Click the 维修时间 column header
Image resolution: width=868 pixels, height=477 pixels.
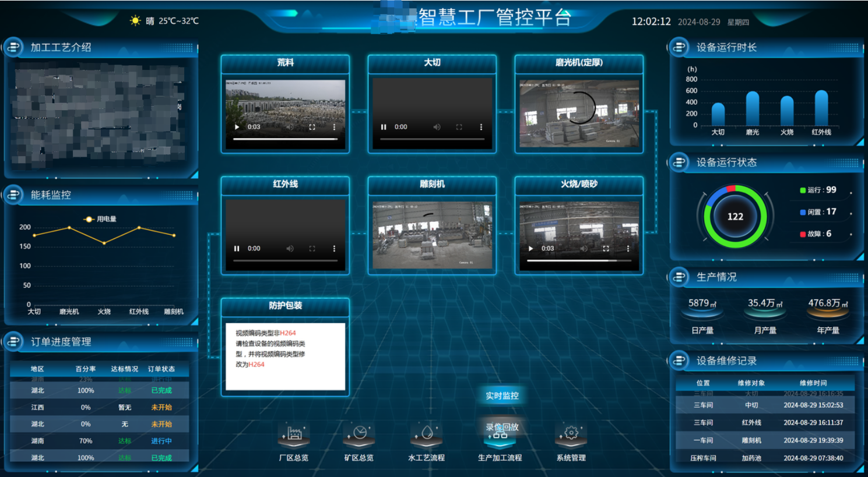[813, 383]
